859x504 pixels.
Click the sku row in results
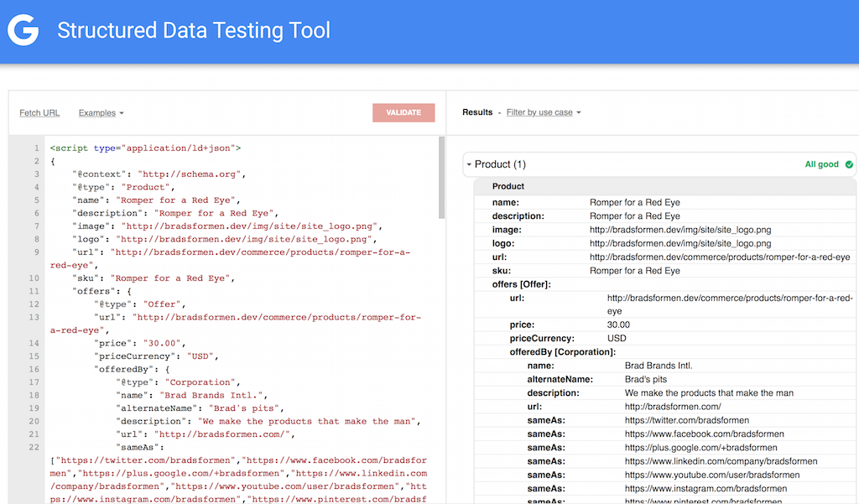665,271
